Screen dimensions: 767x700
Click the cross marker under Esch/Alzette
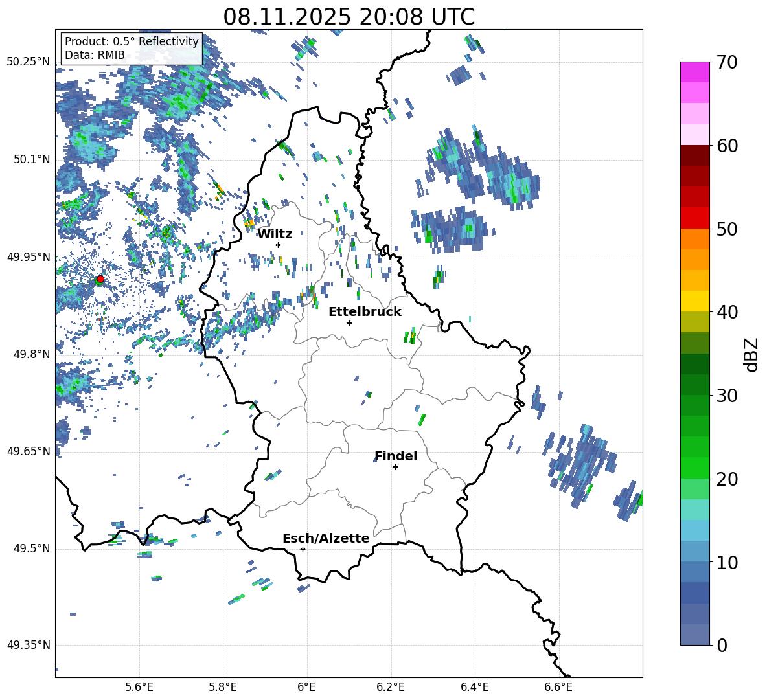[303, 549]
